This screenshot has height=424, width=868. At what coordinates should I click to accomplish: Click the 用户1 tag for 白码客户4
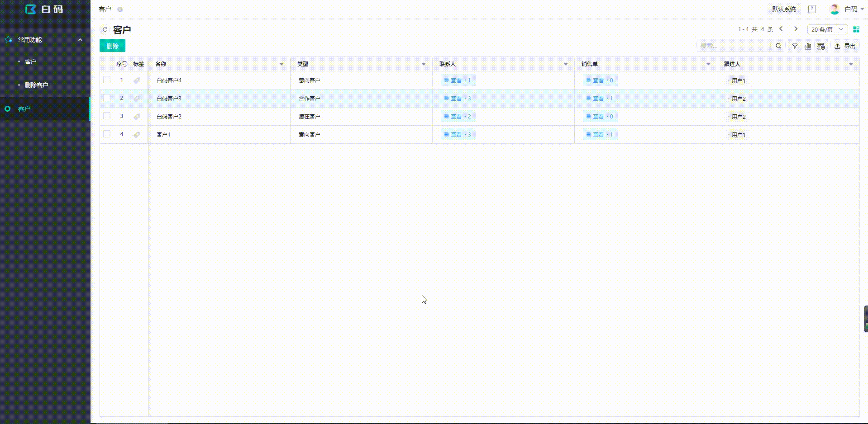(737, 81)
